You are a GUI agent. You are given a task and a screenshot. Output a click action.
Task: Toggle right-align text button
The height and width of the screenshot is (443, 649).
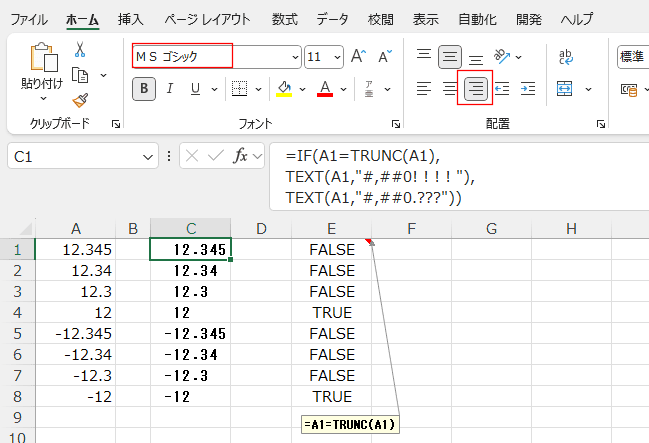[475, 89]
